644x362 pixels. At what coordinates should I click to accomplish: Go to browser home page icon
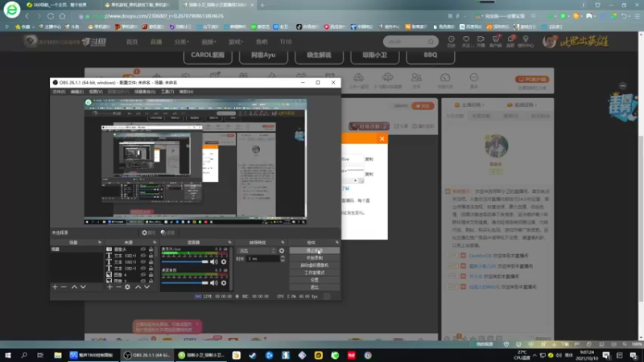pos(63,16)
